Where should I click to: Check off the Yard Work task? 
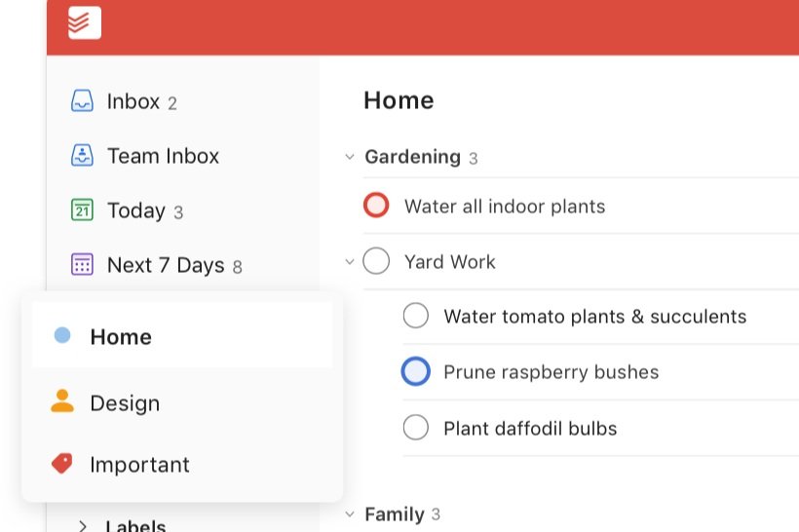pos(376,261)
